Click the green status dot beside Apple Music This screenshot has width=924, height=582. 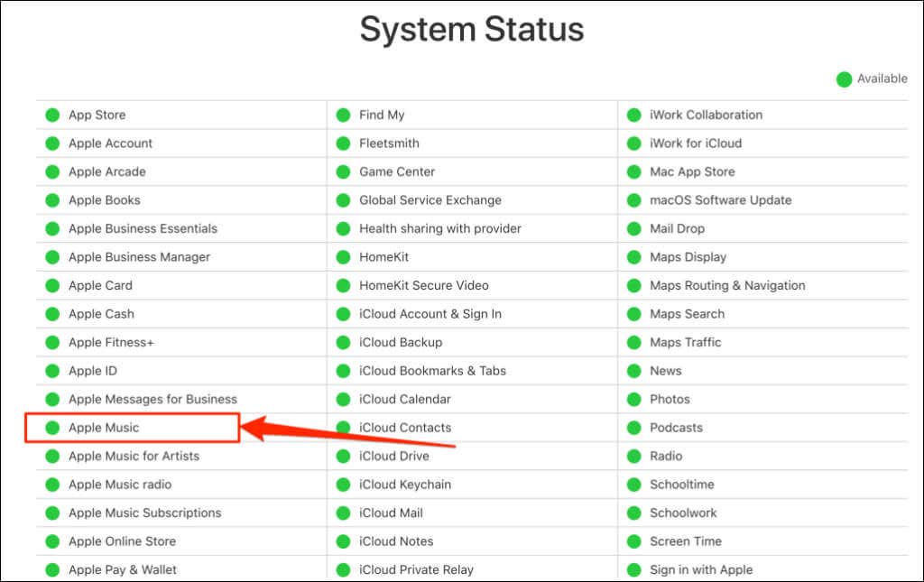click(52, 428)
